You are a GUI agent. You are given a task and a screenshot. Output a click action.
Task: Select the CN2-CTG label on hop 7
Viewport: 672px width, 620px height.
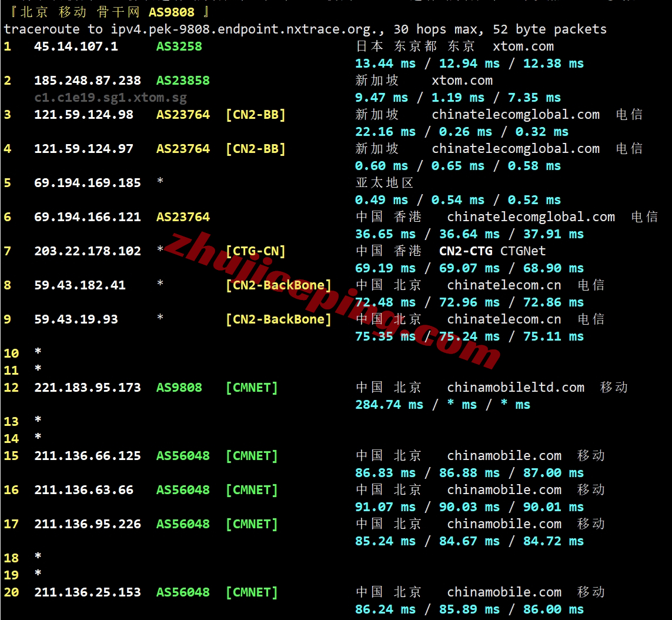pyautogui.click(x=466, y=251)
